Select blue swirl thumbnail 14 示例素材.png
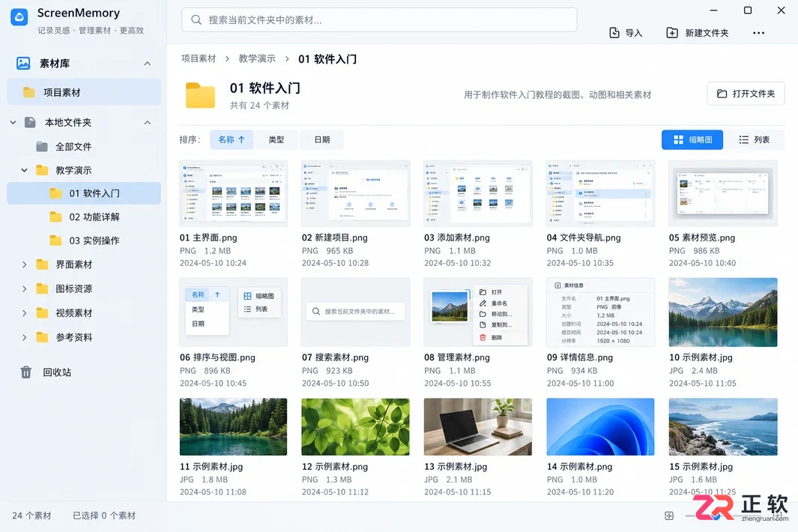Viewport: 798px width, 532px height. click(600, 426)
